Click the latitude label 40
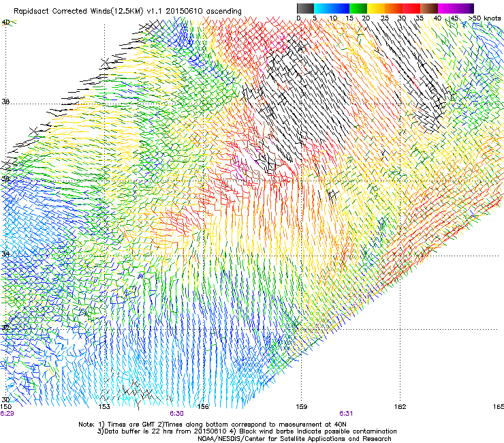 [x=5, y=22]
